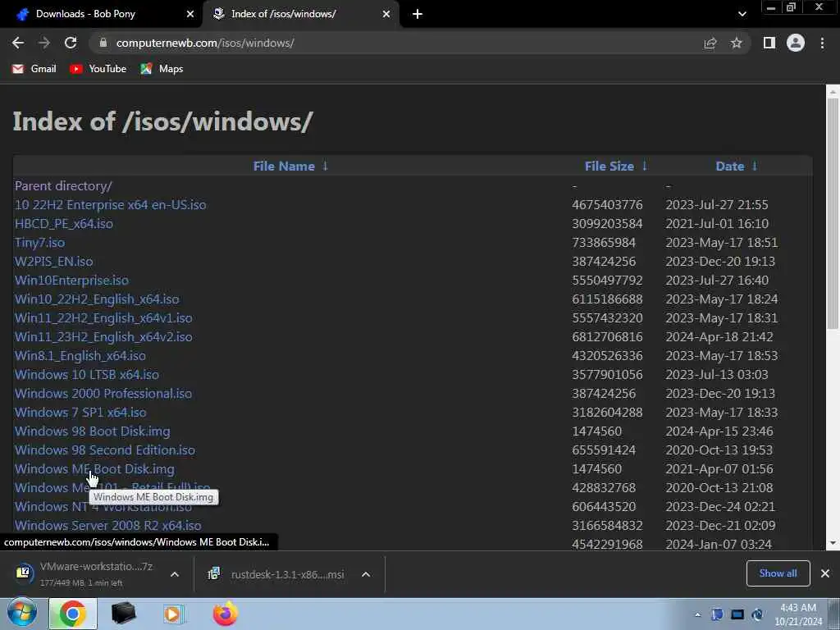Screen dimensions: 840x630
Task: Open Chrome side panel
Action: click(x=769, y=43)
